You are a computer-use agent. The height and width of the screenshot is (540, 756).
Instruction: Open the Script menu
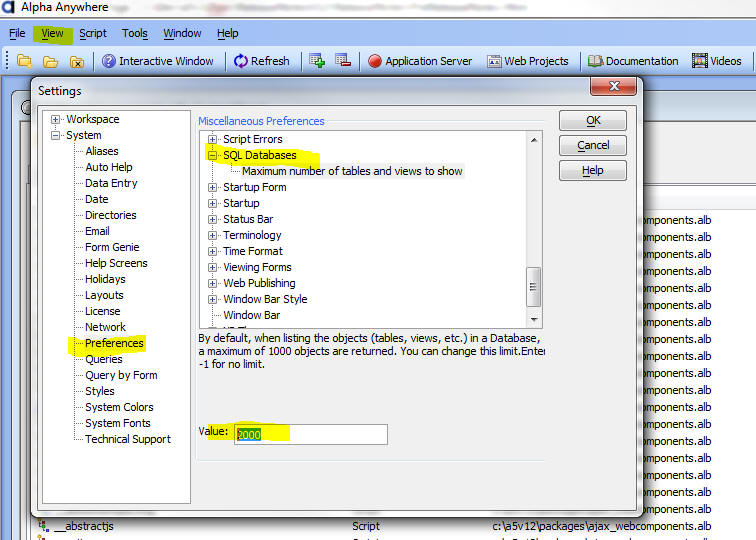click(93, 33)
